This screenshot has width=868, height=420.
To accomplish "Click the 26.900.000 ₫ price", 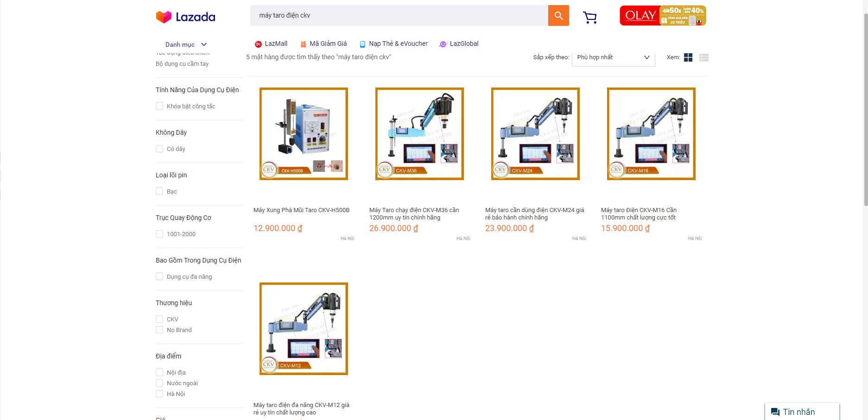I will pyautogui.click(x=394, y=228).
